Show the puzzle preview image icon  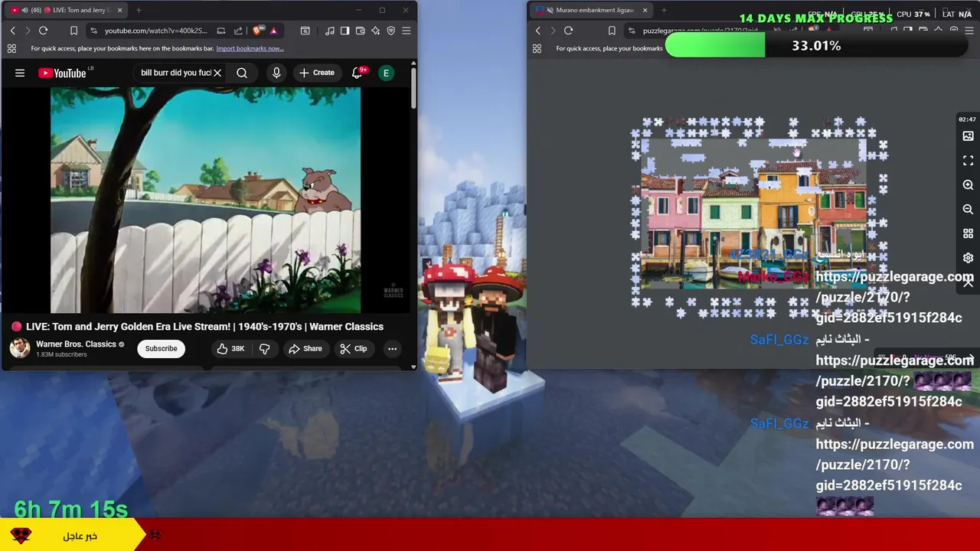point(968,136)
